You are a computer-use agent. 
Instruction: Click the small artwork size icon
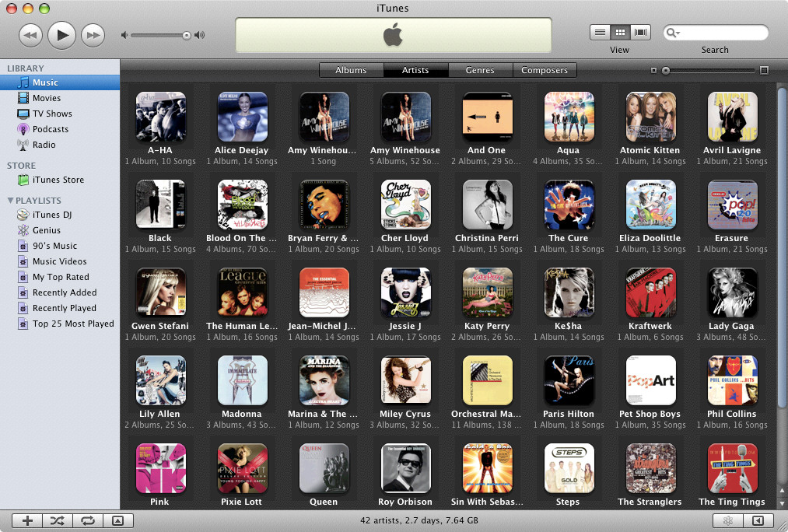pos(653,71)
